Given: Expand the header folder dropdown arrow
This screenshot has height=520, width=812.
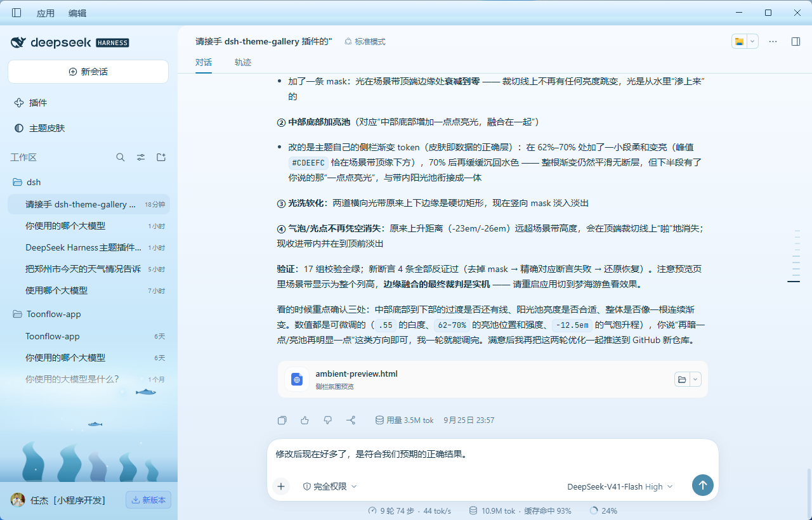Looking at the screenshot, I should tap(752, 41).
